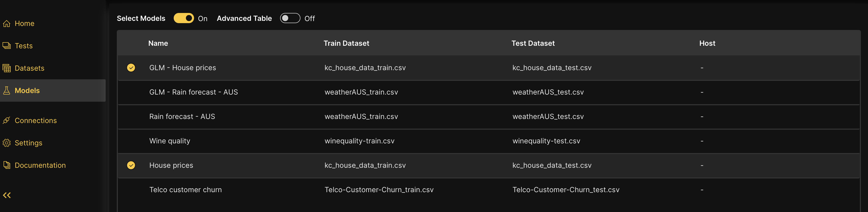Viewport: 868px width, 212px height.
Task: Select the Telco customer churn model
Action: pyautogui.click(x=185, y=190)
